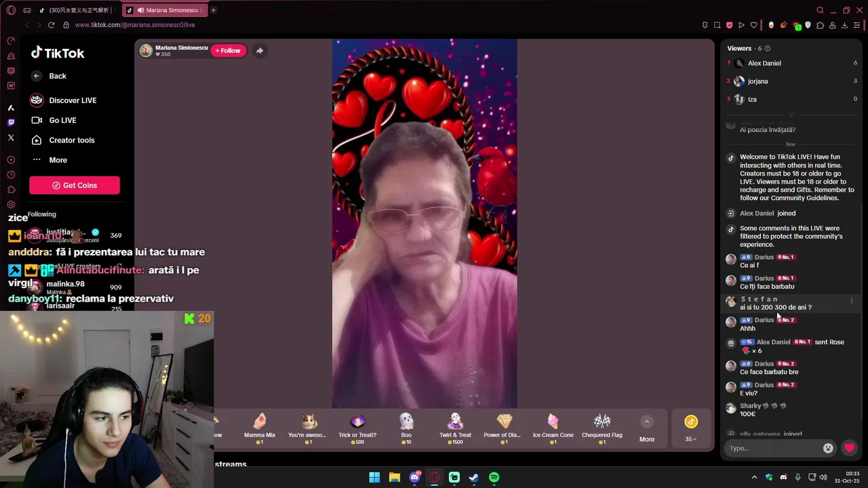Viewport: 868px width, 488px height.
Task: Send the You're awesome gift
Action: click(x=307, y=428)
